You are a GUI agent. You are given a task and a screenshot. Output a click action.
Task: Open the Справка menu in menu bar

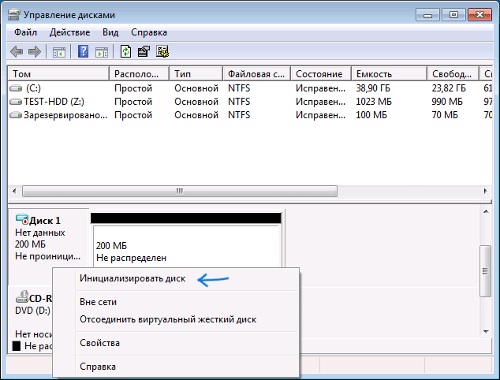coord(149,32)
